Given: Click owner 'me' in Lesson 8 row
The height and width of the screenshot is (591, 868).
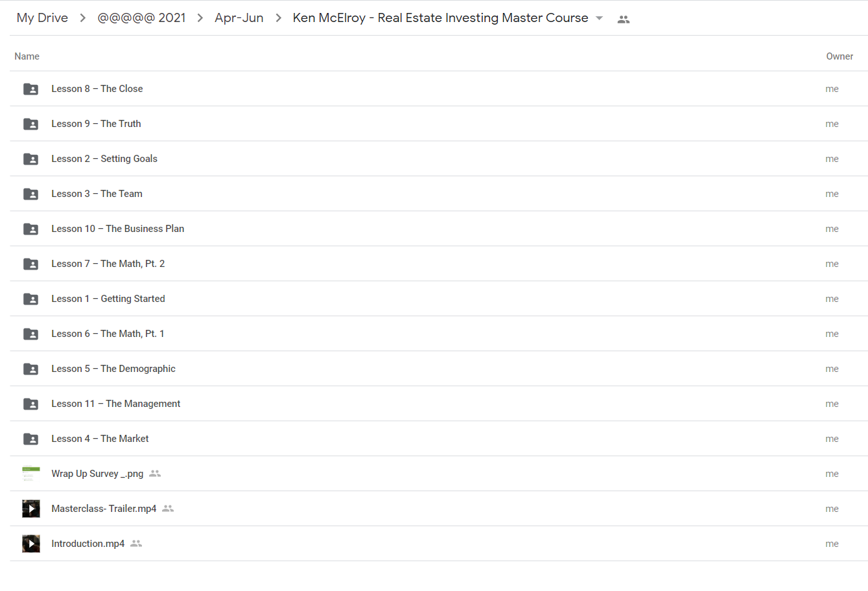Looking at the screenshot, I should click(x=832, y=89).
